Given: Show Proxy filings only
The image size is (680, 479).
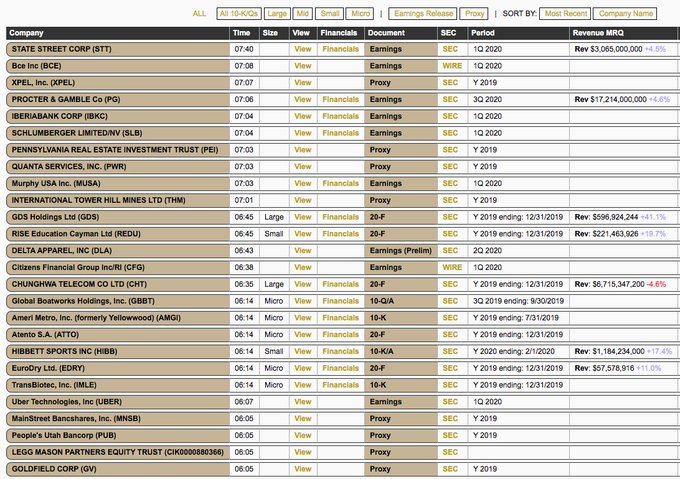Looking at the screenshot, I should coord(474,14).
